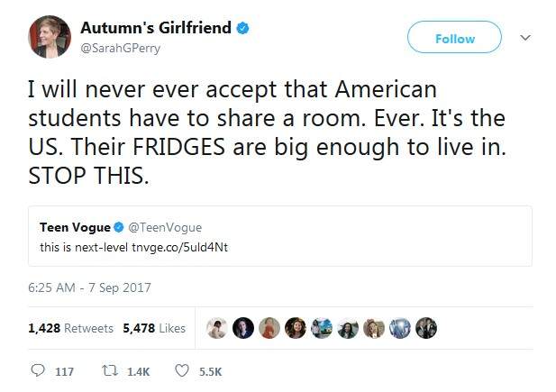Click the @SarahGPerry handle

[x=128, y=48]
